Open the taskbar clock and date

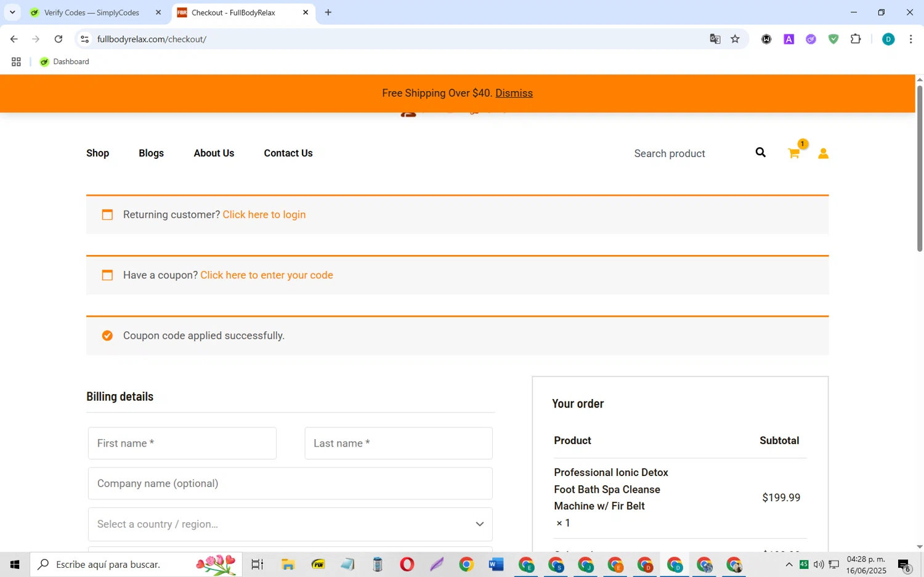pos(866,565)
